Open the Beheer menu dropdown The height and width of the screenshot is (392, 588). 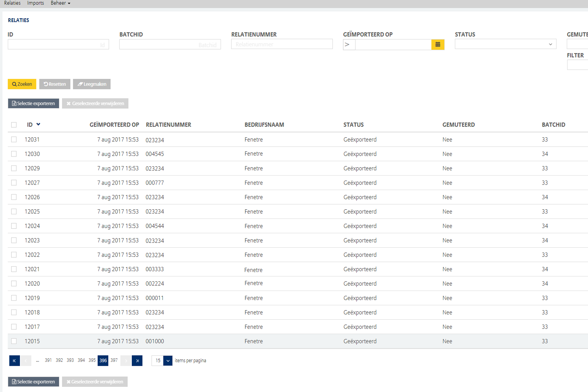[60, 3]
